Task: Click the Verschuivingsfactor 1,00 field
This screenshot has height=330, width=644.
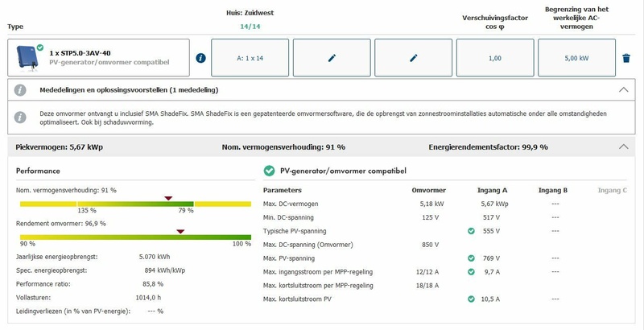Action: 495,58
